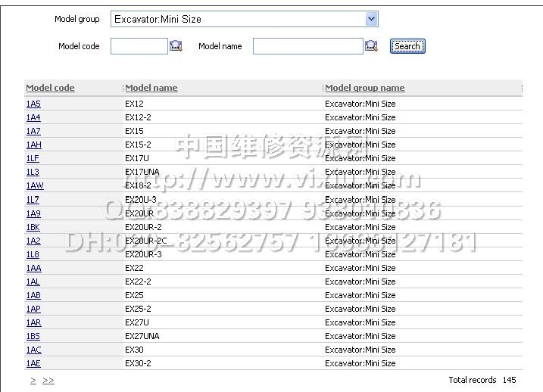Select model code 1AH for EX15-2
This screenshot has width=543, height=392.
[33, 145]
